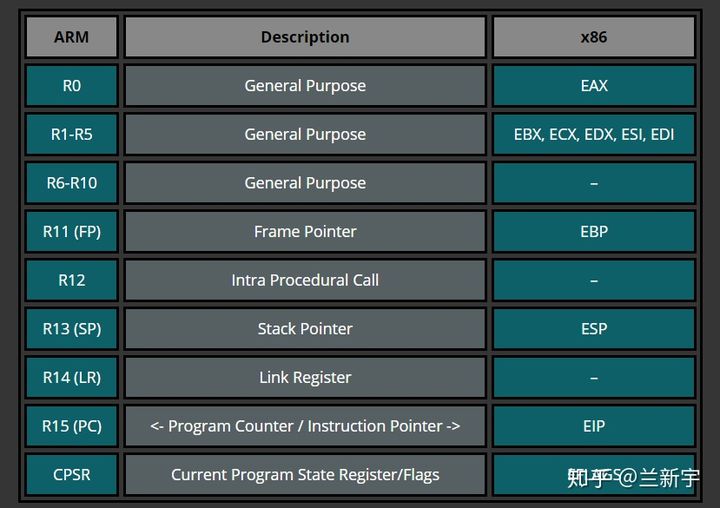The width and height of the screenshot is (720, 508).
Task: Click the Description column header
Action: pos(305,37)
